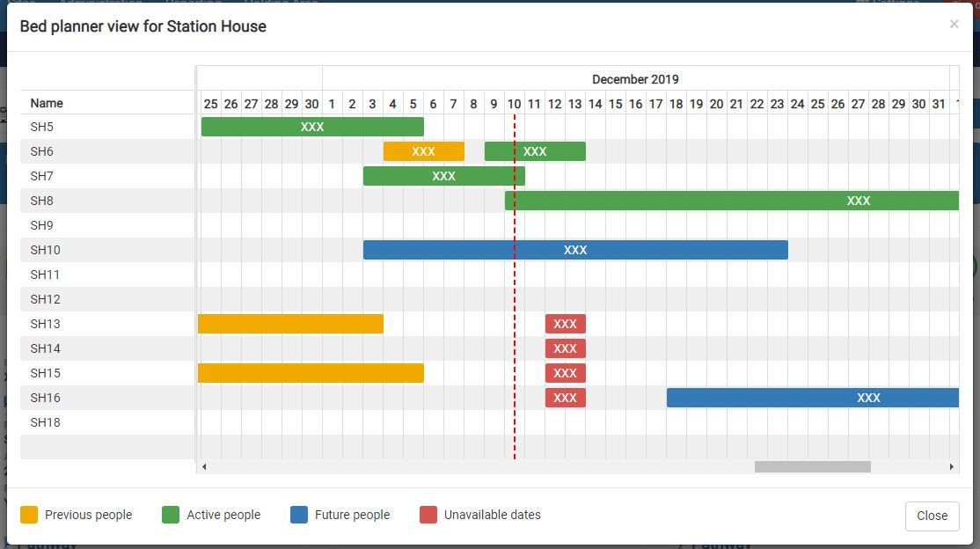This screenshot has height=549, width=980.
Task: Click the Close button
Action: click(x=932, y=516)
